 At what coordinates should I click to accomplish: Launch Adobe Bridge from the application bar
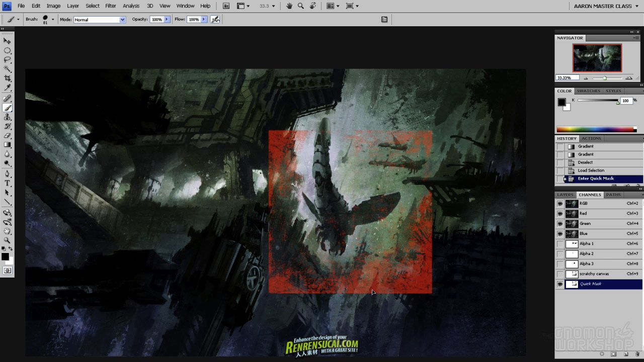226,6
